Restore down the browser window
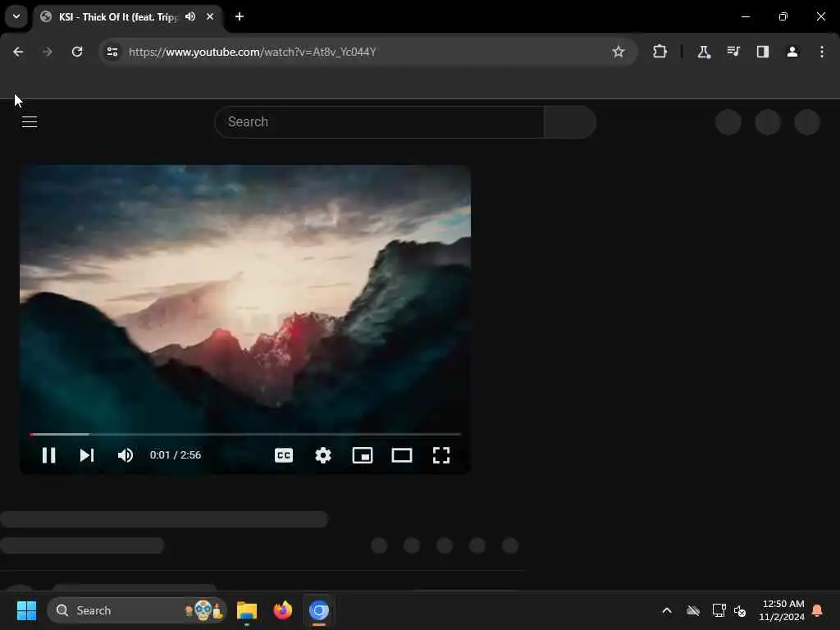The width and height of the screenshot is (840, 630). [x=783, y=16]
